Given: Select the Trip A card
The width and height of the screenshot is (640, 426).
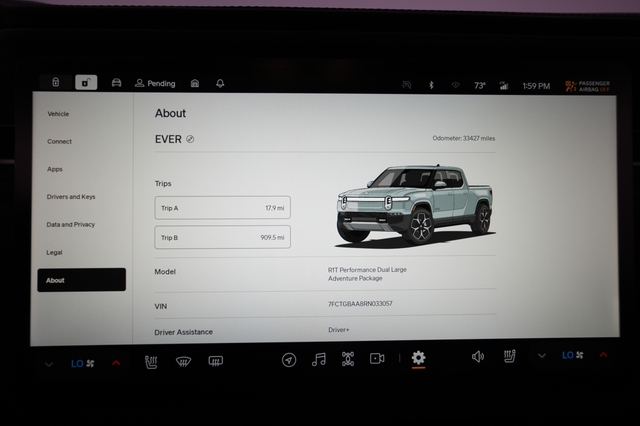Looking at the screenshot, I should coord(222,208).
